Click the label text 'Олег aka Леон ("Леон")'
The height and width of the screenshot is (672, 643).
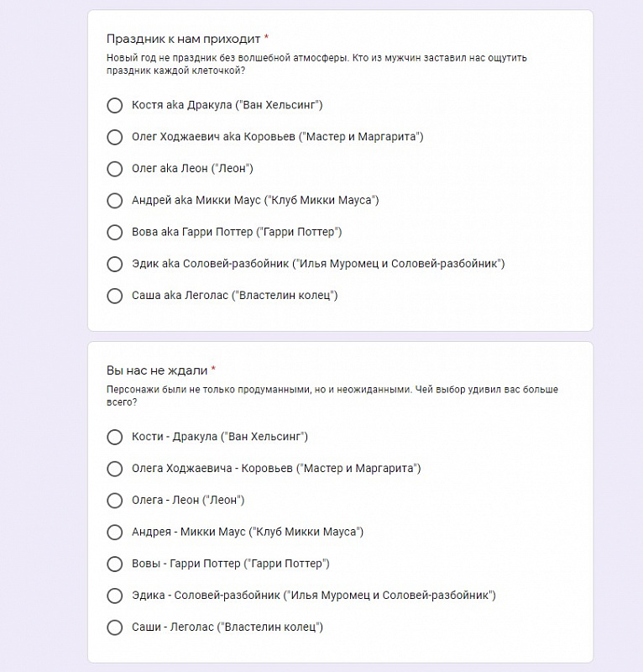click(192, 169)
